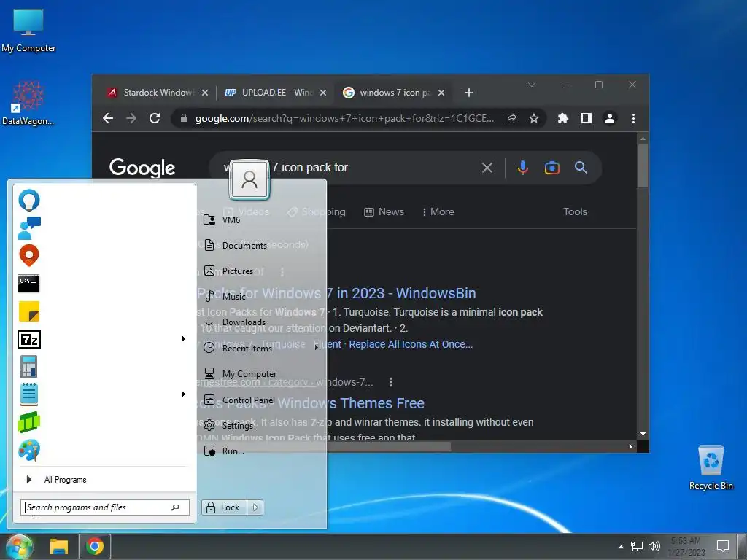Toggle Chrome side panel icon
Viewport: 747px width, 560px height.
pyautogui.click(x=586, y=118)
